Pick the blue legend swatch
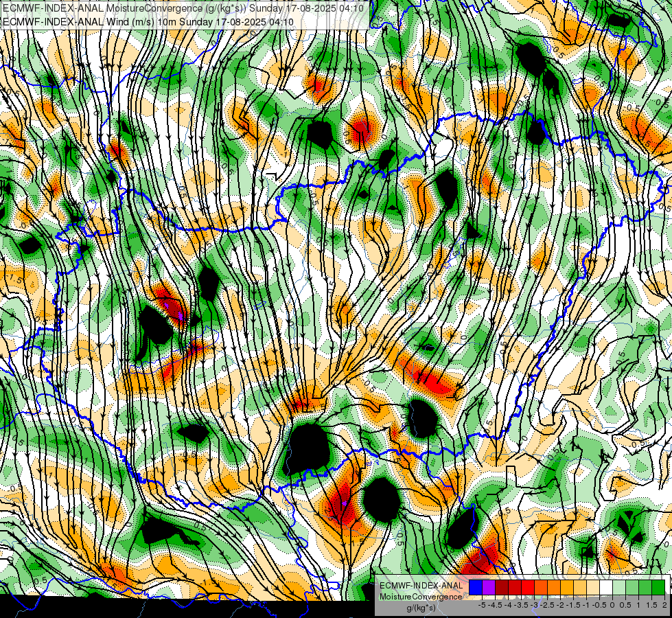The image size is (672, 618). [x=476, y=587]
